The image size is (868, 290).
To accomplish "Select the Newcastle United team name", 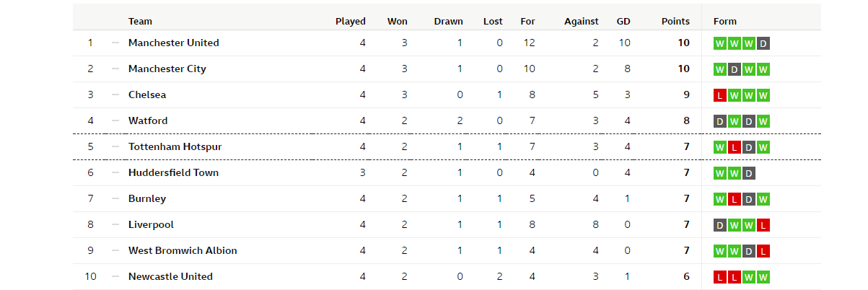I will (x=170, y=277).
